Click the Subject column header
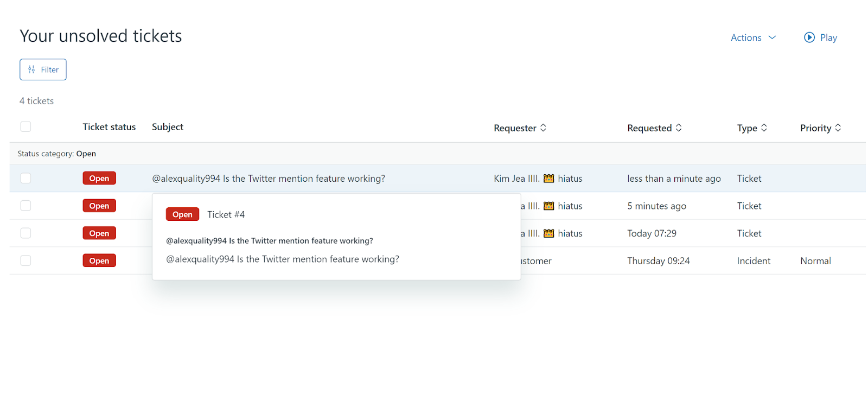The width and height of the screenshot is (868, 401). point(167,126)
